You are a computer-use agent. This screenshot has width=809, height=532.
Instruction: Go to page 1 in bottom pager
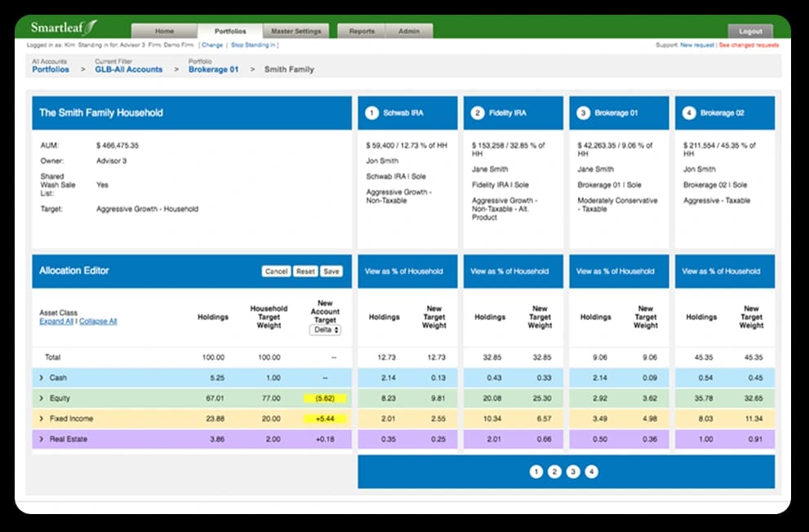pos(536,472)
